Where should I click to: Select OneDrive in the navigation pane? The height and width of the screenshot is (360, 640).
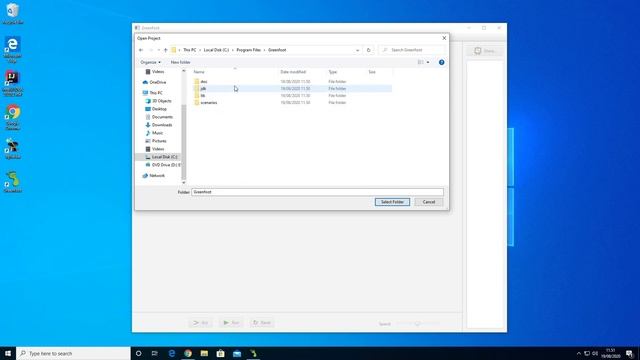[154, 82]
